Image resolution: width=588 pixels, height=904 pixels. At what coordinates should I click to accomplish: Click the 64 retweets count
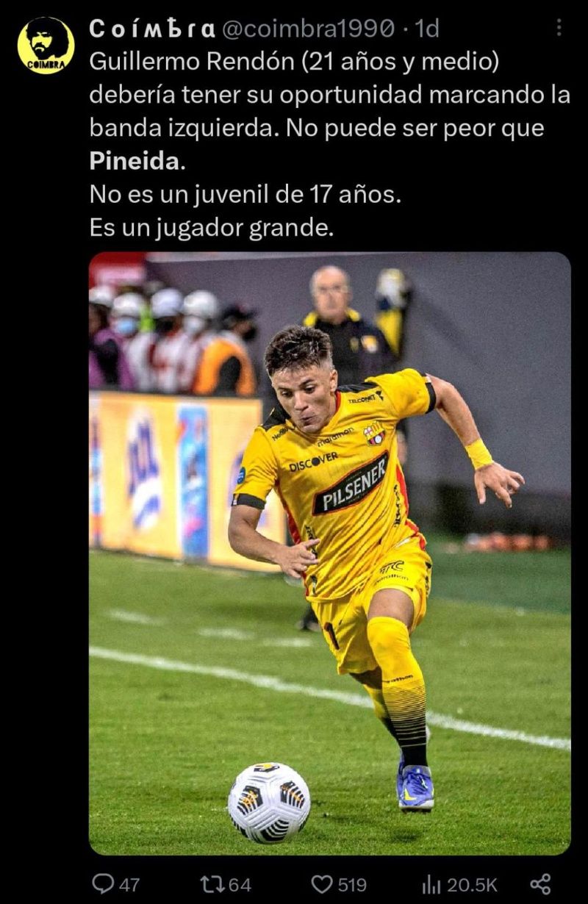[240, 884]
